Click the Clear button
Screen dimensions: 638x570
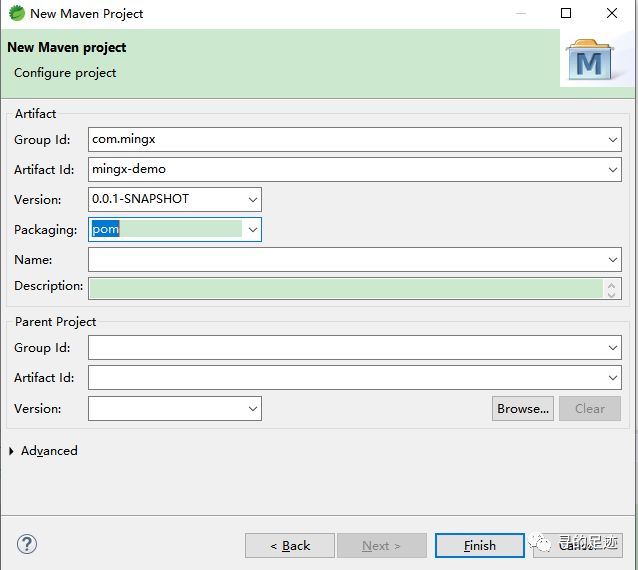click(590, 408)
